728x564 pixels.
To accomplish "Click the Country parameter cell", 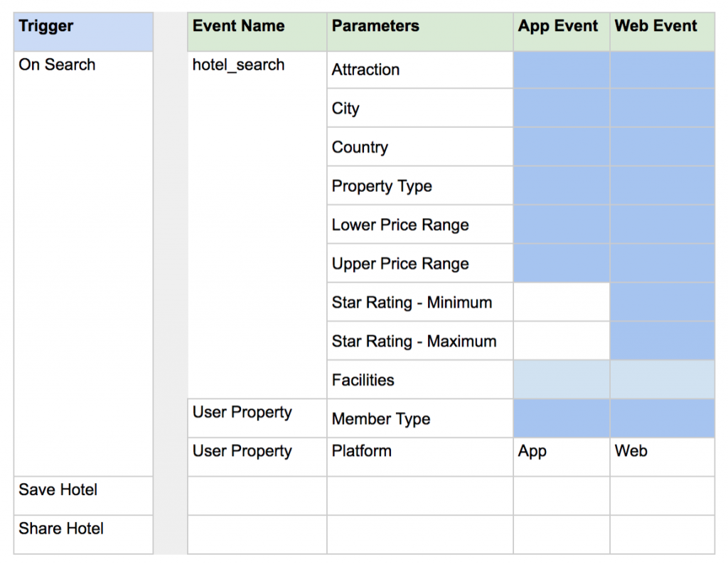I will (x=419, y=148).
